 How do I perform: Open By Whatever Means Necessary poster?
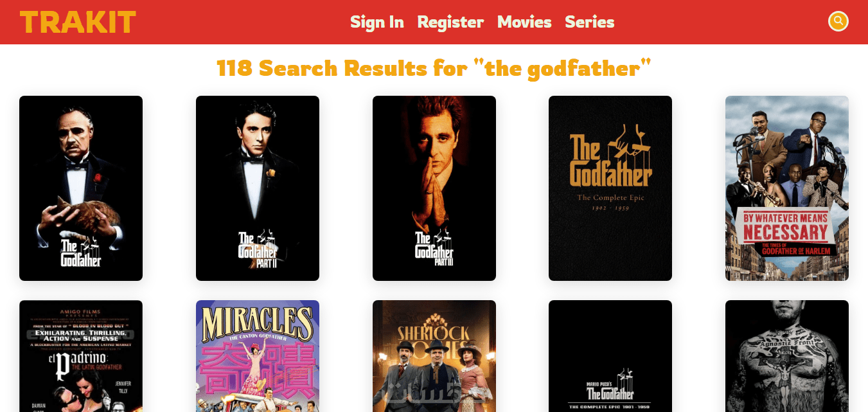pos(787,188)
